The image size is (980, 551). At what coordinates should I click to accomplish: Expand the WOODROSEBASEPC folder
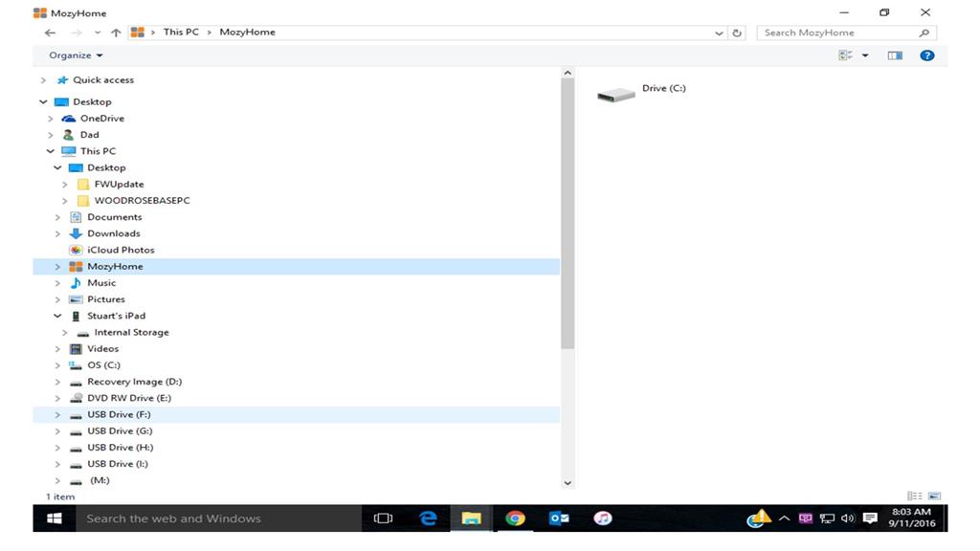(x=65, y=201)
